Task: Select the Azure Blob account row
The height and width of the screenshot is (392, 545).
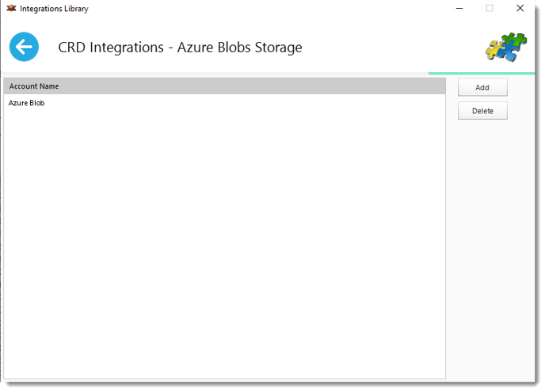Action: click(x=224, y=103)
